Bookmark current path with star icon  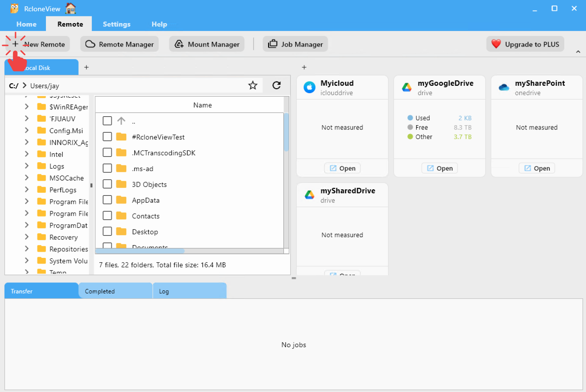[253, 85]
